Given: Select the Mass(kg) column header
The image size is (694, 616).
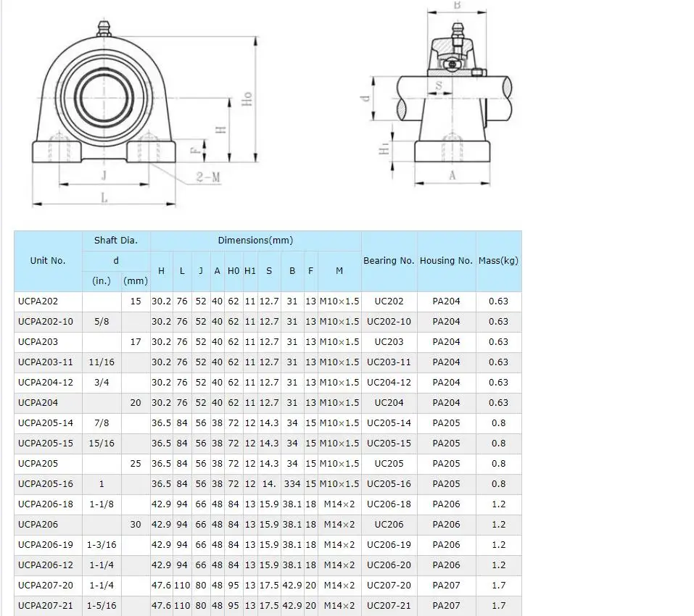Looking at the screenshot, I should click(x=497, y=260).
